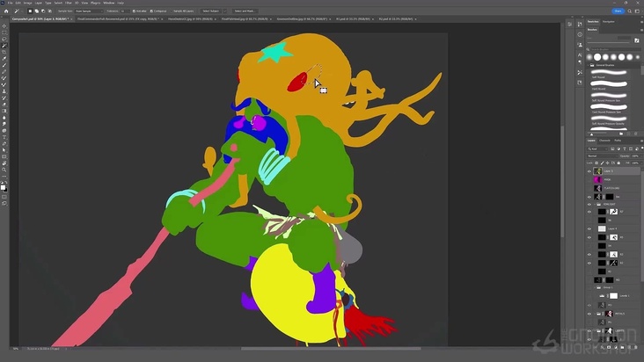Image resolution: width=644 pixels, height=362 pixels.
Task: Choose the Hard Round brush preset
Action: pyautogui.click(x=609, y=85)
